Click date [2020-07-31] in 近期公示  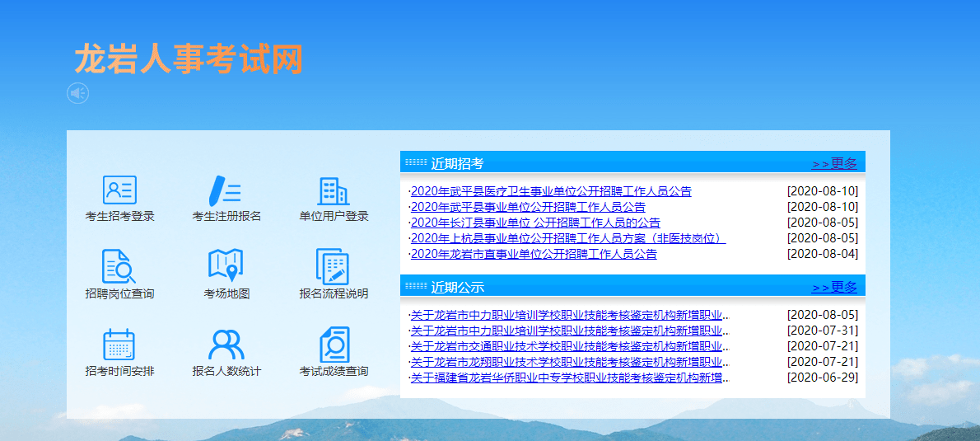click(x=823, y=331)
